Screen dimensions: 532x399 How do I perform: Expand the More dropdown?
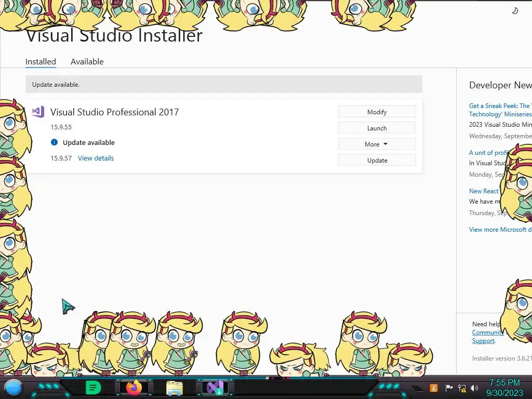(377, 144)
